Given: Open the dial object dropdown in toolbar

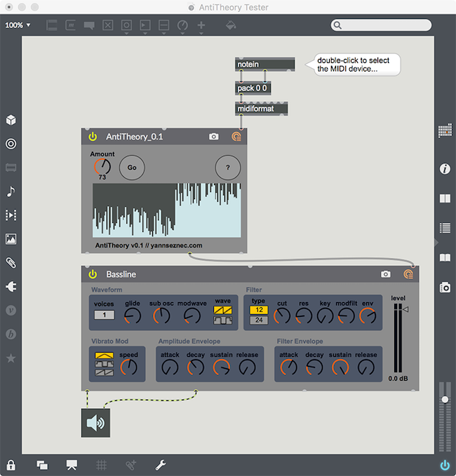Looking at the screenshot, I should (x=182, y=27).
